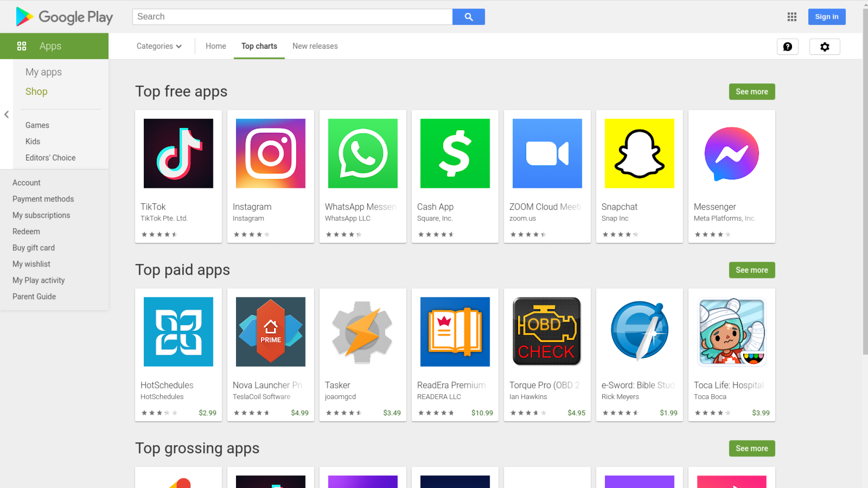Open the Tasker lightning gear icon
Viewport: 868px width, 488px height.
tap(363, 332)
